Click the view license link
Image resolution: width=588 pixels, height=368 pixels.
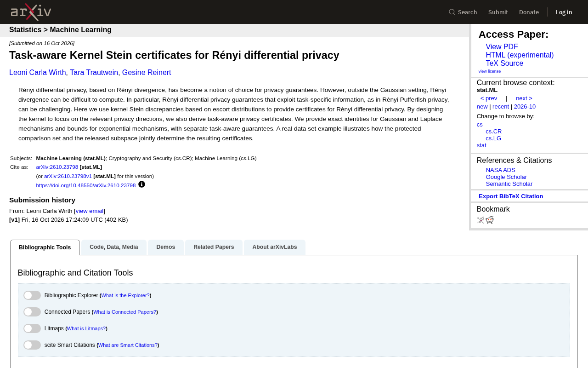click(x=490, y=71)
